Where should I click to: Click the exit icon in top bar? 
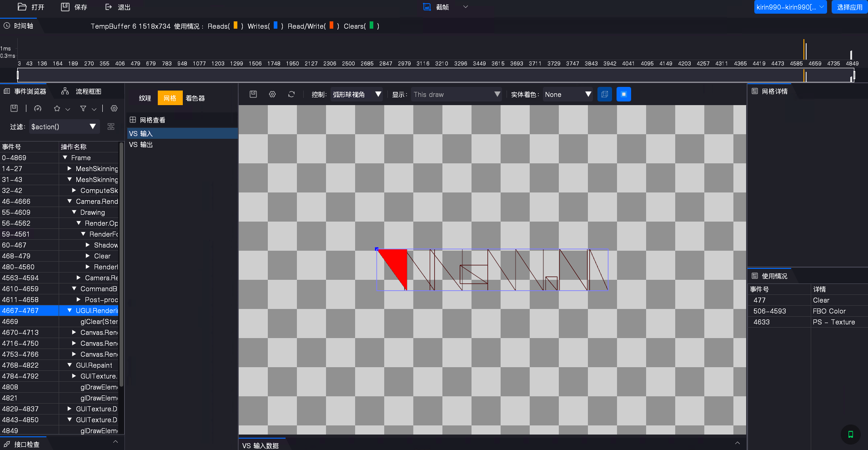108,7
